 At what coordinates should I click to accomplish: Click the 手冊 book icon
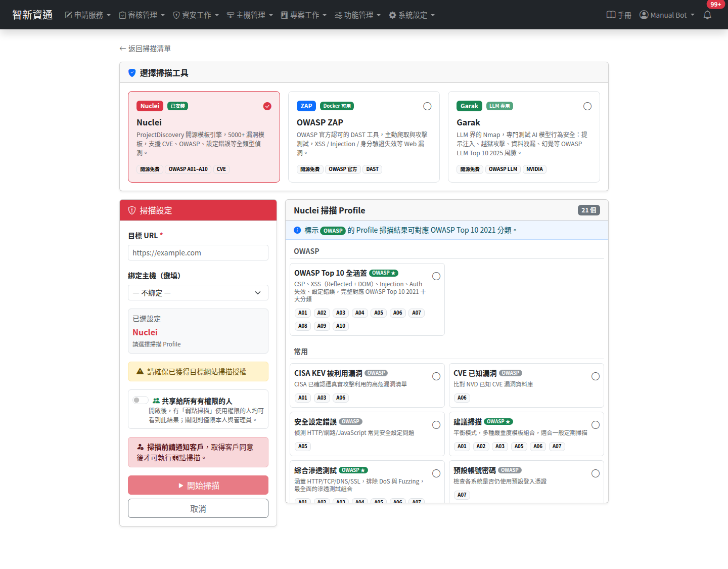(611, 15)
